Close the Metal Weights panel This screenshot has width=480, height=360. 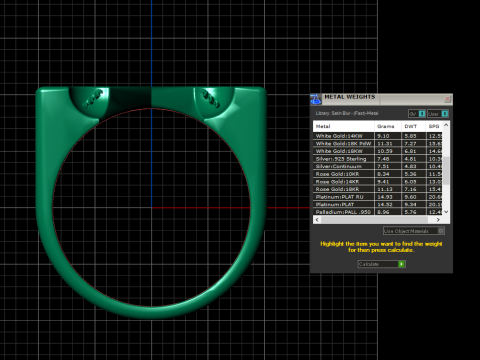click(x=448, y=99)
